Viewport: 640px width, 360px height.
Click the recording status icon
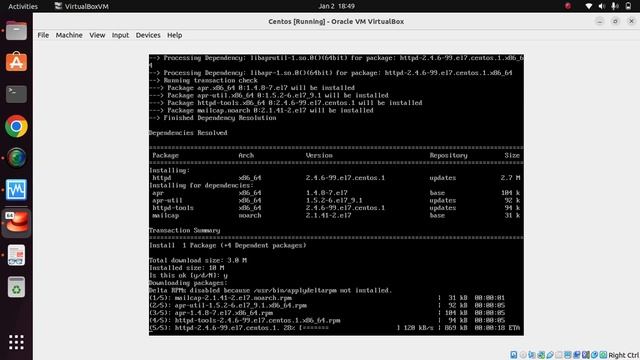pos(577,355)
